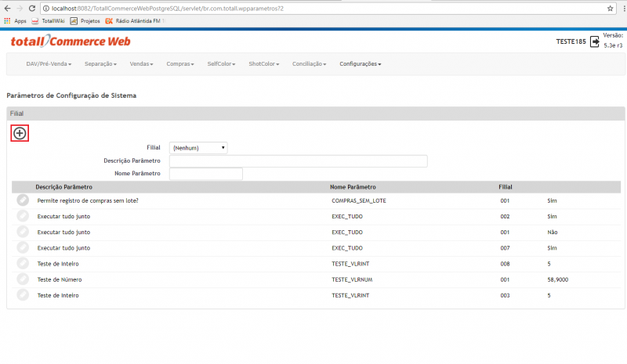This screenshot has height=364, width=627.
Task: Edit the COMPRAS_SEM_LOTE parameter row
Action: pos(23,200)
